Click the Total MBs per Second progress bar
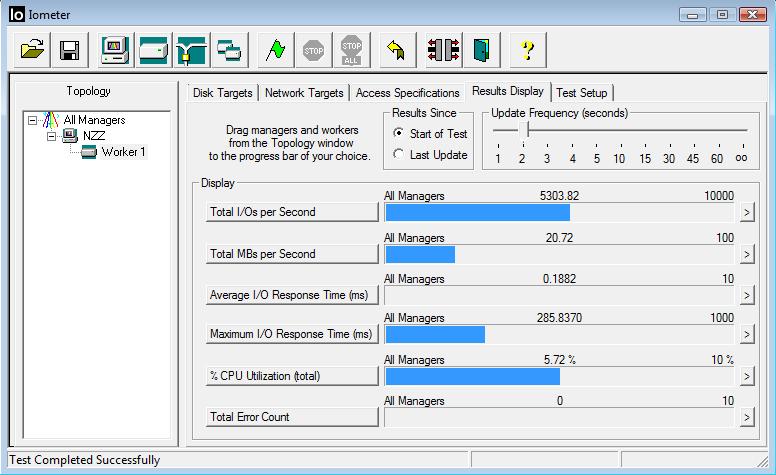Image resolution: width=776 pixels, height=475 pixels. pos(560,255)
